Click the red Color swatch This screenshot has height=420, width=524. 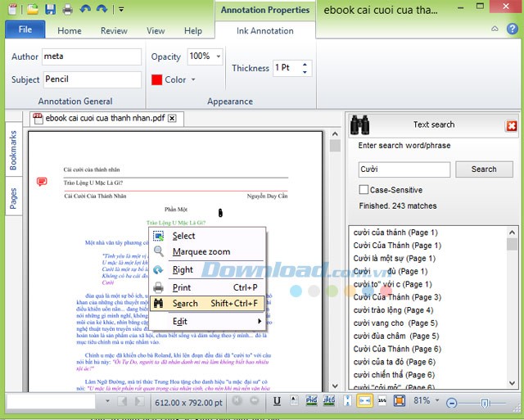(x=157, y=80)
